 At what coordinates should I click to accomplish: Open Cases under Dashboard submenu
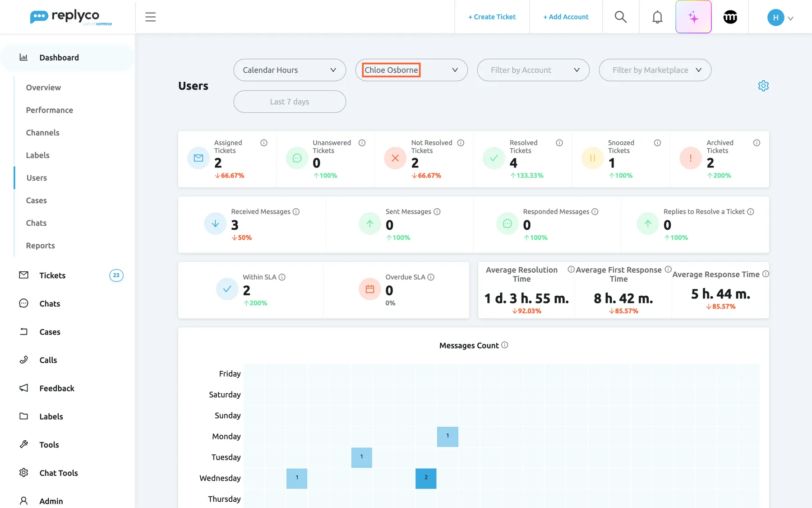(37, 200)
